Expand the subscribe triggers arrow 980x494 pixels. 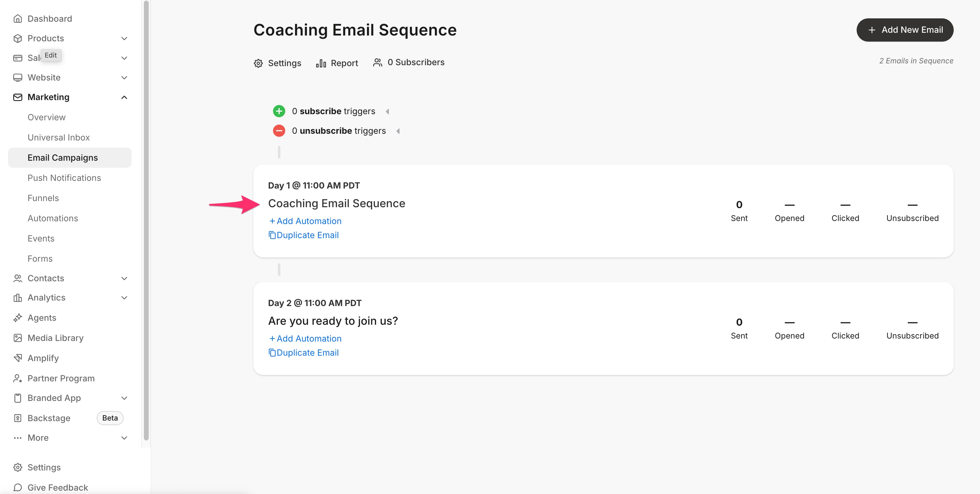pos(387,111)
